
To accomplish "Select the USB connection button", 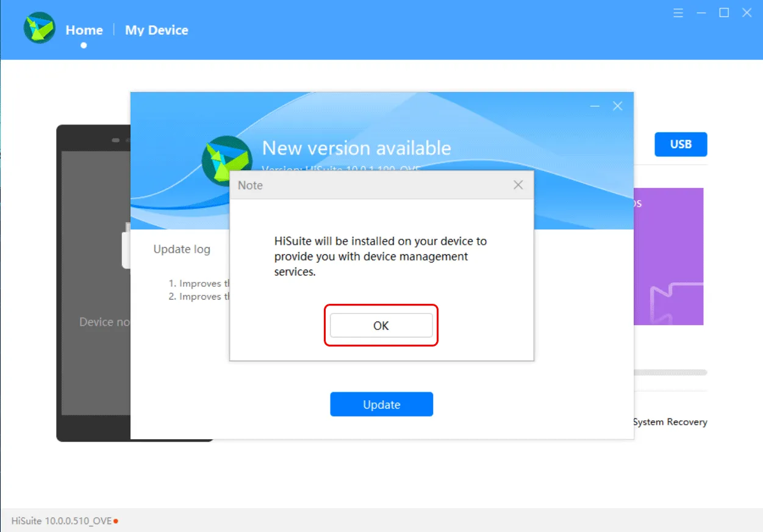I will click(681, 145).
